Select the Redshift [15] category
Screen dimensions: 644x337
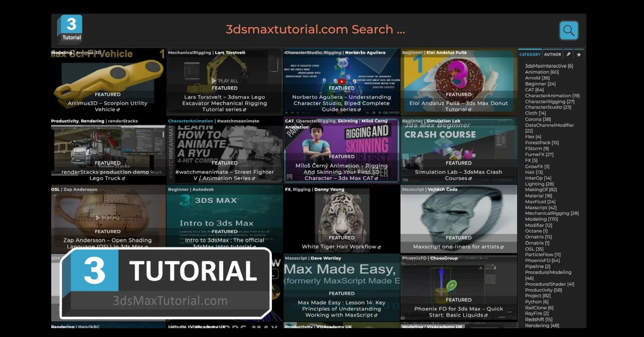pyautogui.click(x=539, y=320)
